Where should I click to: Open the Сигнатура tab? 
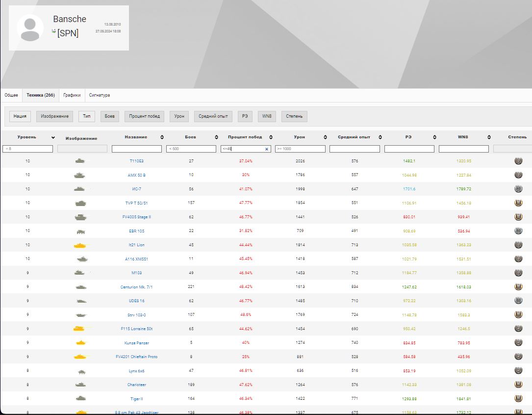click(x=100, y=95)
